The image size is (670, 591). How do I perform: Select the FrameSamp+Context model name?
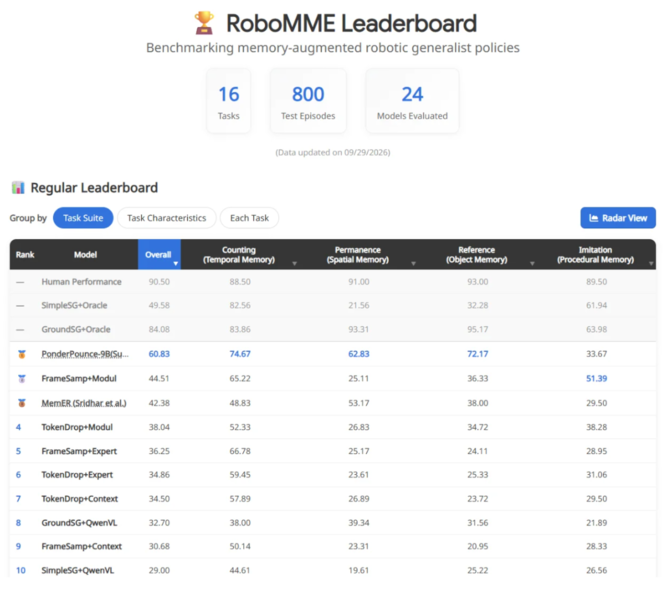(x=82, y=546)
